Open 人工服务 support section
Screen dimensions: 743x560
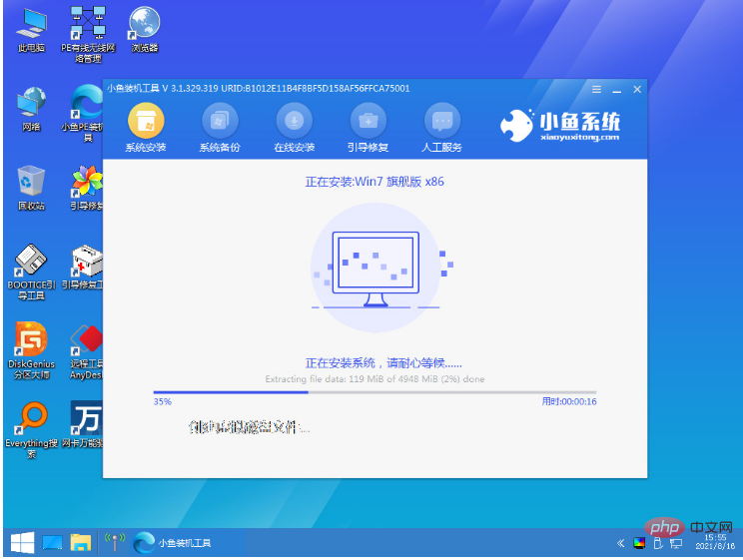coord(442,129)
